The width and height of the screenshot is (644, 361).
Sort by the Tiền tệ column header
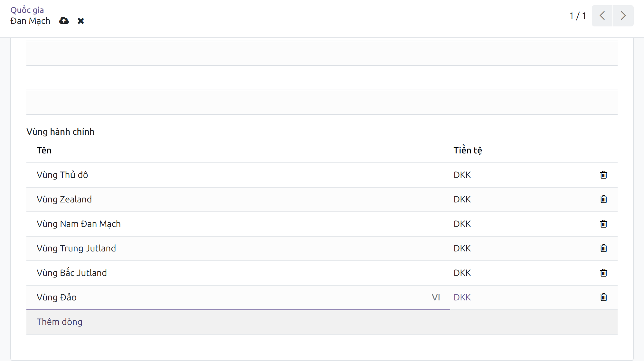coord(468,150)
